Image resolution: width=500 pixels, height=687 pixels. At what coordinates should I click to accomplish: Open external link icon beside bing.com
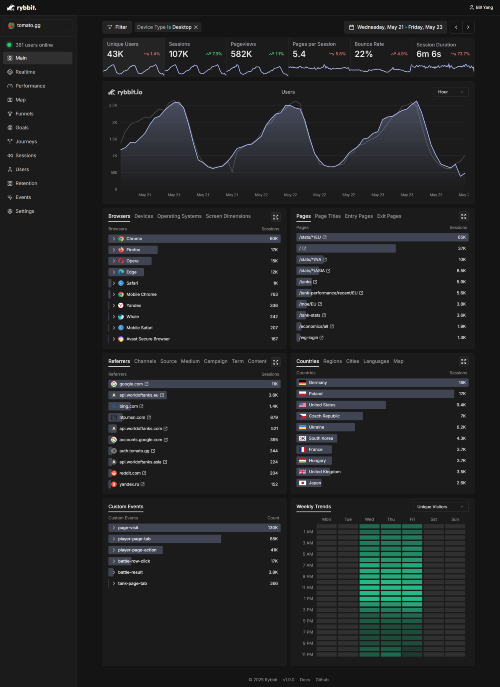pos(142,406)
